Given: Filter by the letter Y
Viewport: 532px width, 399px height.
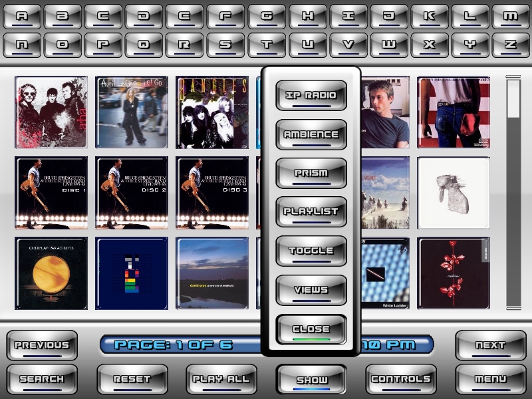Looking at the screenshot, I should tap(470, 45).
